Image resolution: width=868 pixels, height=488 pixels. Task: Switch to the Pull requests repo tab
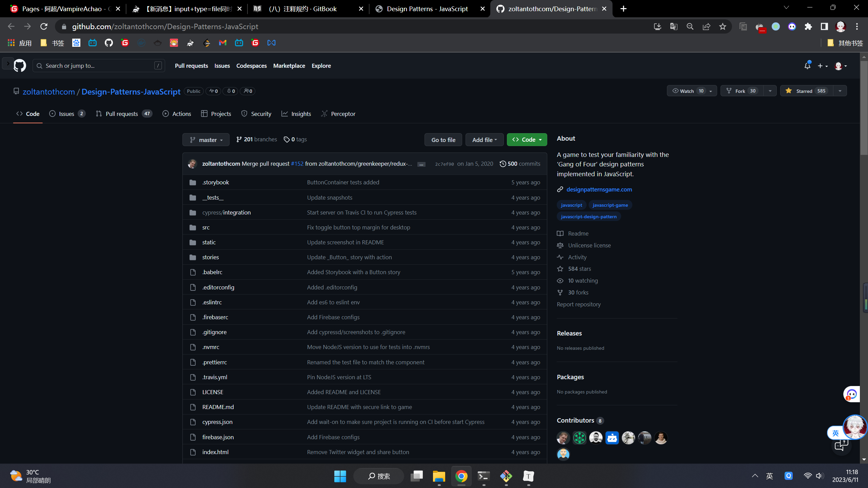pyautogui.click(x=122, y=114)
